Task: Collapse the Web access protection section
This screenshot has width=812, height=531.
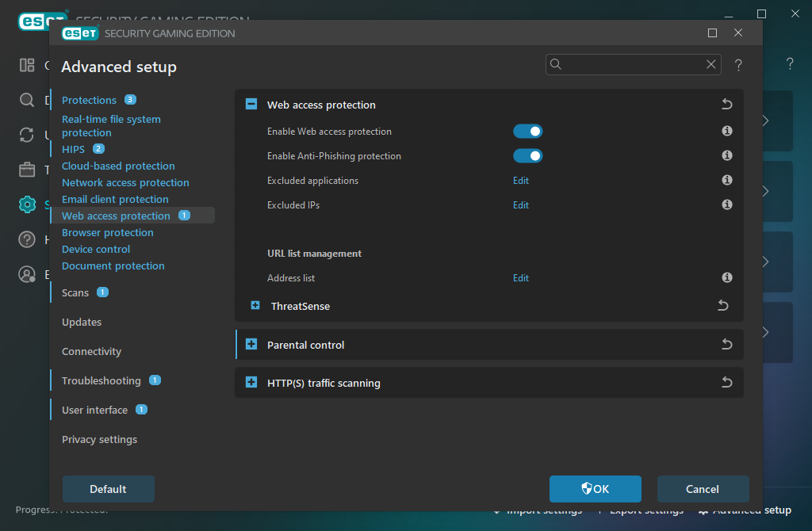Action: coord(251,104)
